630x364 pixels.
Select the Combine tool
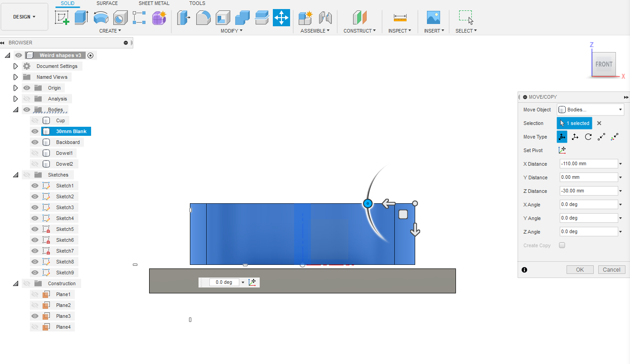point(242,18)
